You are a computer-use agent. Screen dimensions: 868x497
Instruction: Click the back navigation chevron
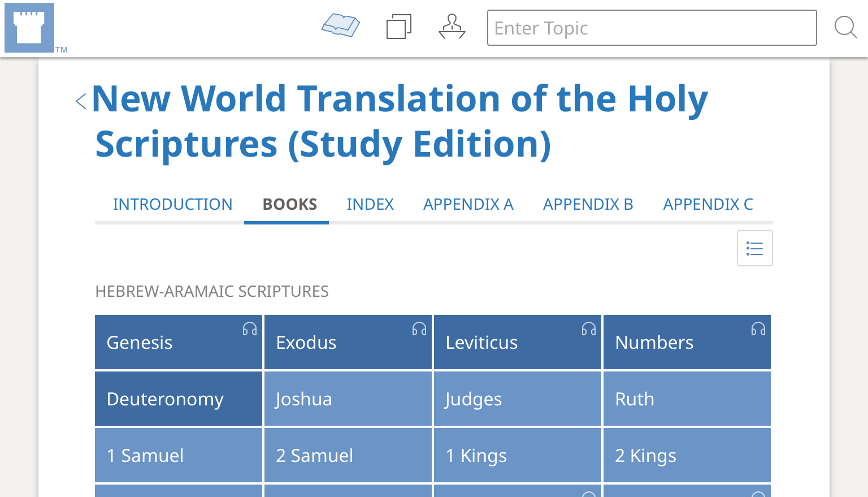tap(80, 101)
